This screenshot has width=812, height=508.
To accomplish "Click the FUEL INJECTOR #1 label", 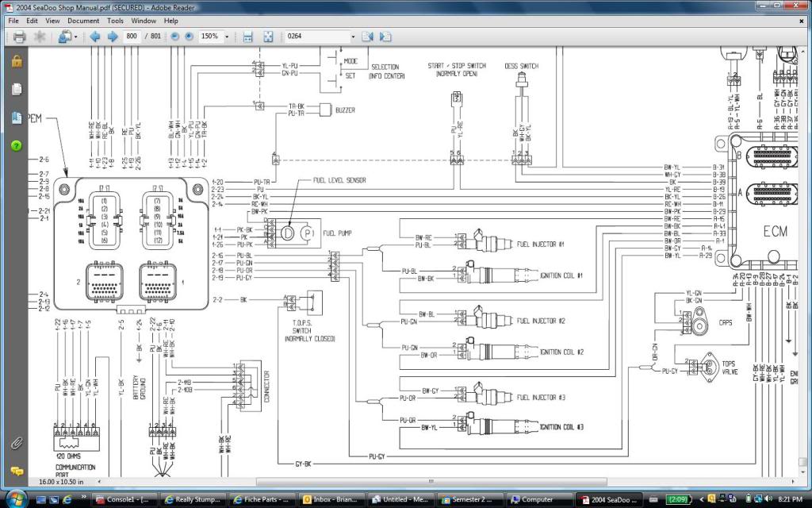I will (540, 244).
